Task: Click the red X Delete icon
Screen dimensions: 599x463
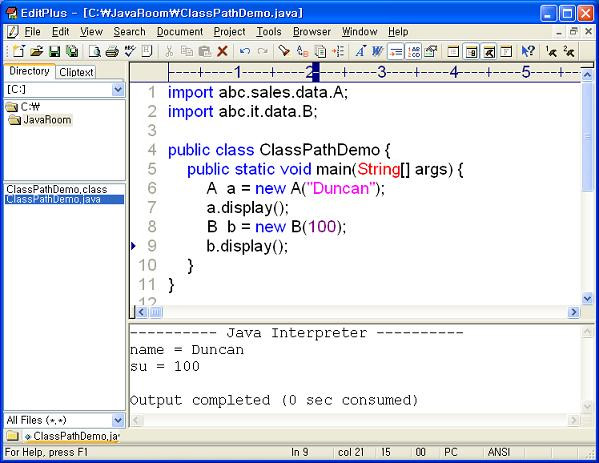Action: click(x=222, y=51)
